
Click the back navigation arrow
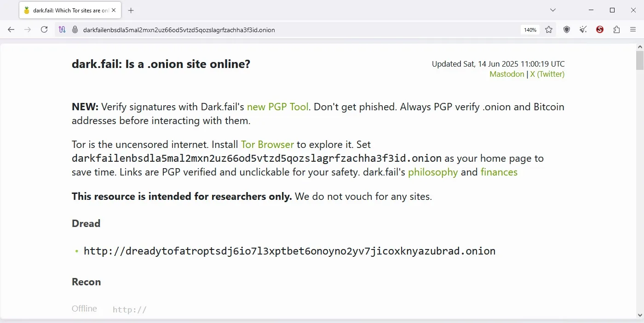(11, 29)
